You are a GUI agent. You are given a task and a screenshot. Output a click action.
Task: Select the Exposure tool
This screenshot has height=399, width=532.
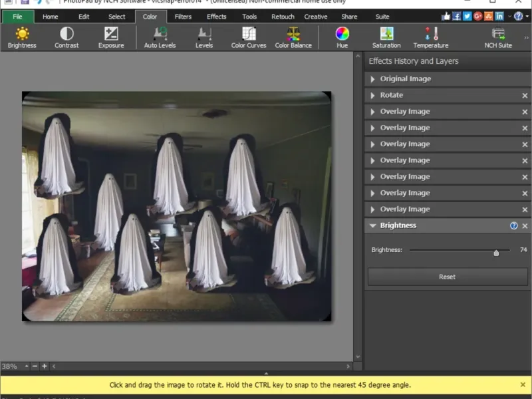pyautogui.click(x=111, y=37)
